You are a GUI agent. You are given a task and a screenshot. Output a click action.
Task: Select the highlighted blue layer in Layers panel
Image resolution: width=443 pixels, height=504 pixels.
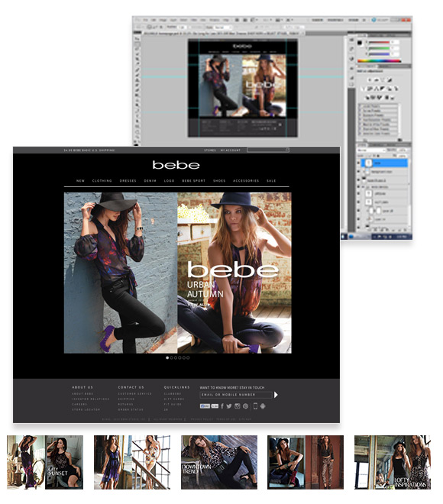[384, 163]
